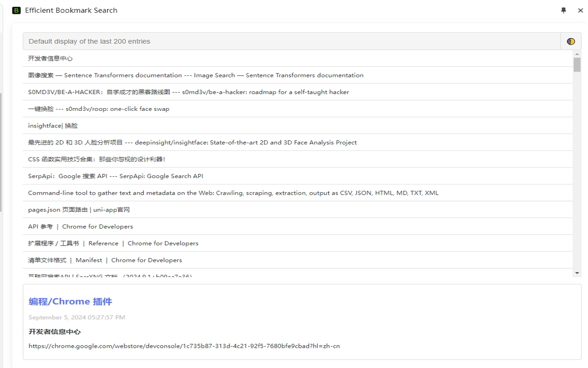
Task: Open the chrome.google.com webstore devconsole URL
Action: click(x=184, y=346)
